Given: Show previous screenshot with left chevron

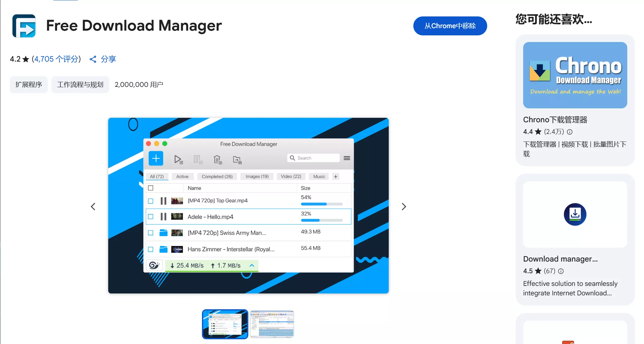Looking at the screenshot, I should 93,207.
